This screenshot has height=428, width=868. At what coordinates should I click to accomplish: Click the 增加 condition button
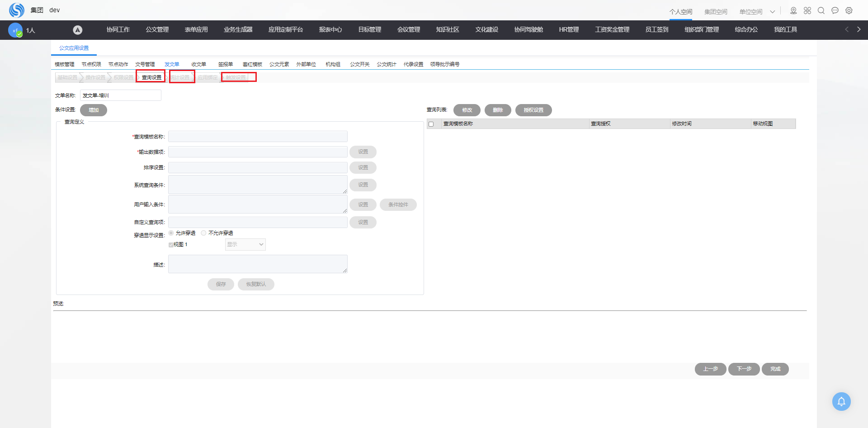94,110
